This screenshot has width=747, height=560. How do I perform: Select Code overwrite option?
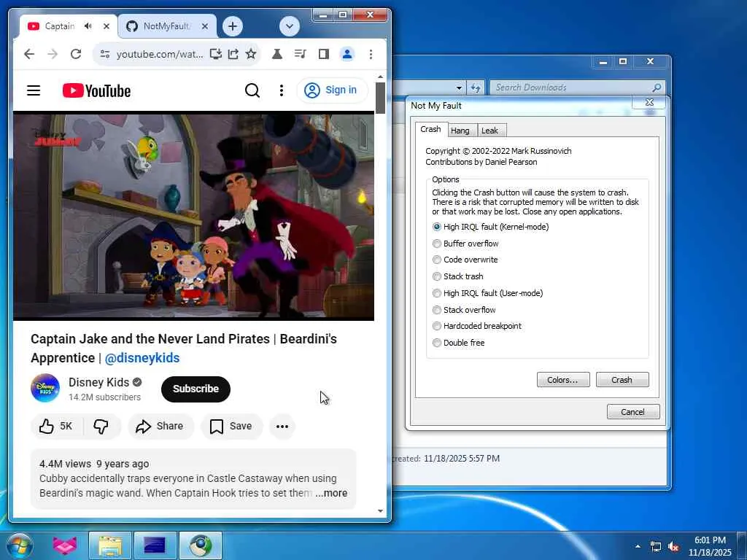[x=465, y=260]
